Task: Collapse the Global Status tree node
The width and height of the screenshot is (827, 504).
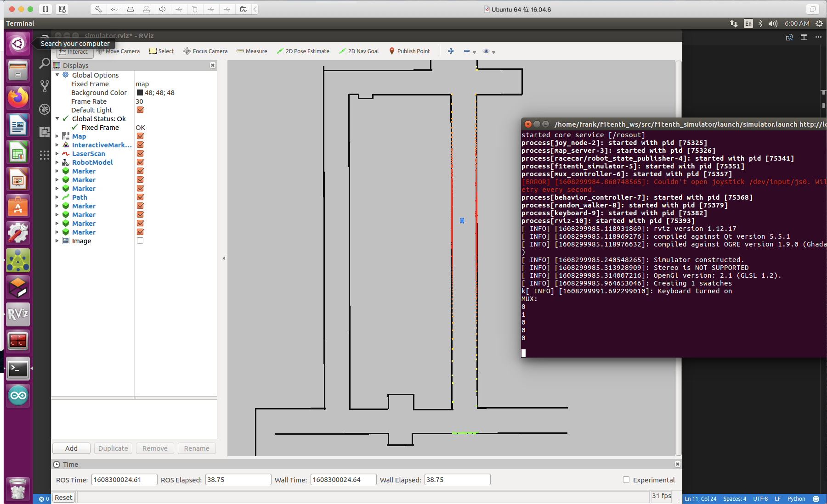Action: pyautogui.click(x=57, y=118)
